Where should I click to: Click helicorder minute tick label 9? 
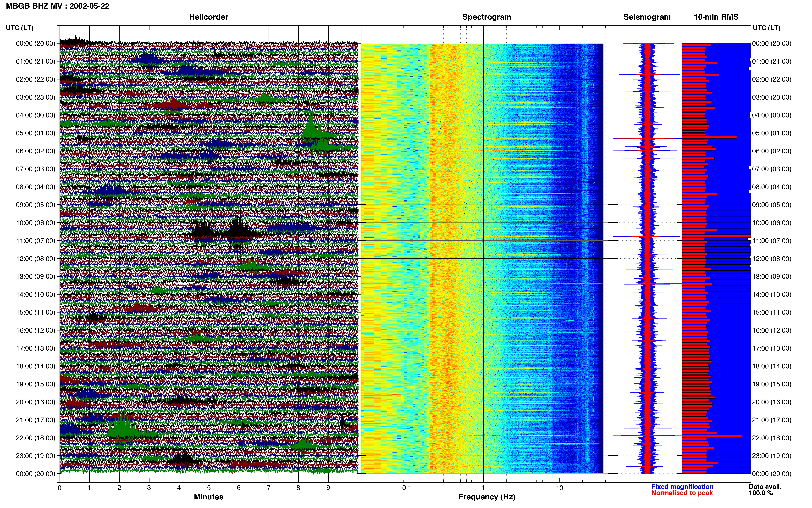328,488
